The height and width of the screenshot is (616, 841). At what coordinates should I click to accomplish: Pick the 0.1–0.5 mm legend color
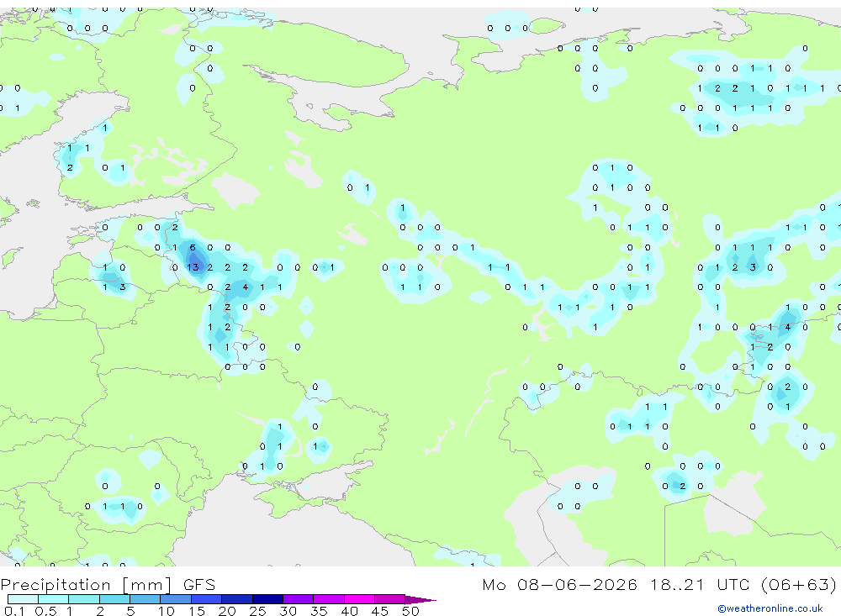click(23, 599)
